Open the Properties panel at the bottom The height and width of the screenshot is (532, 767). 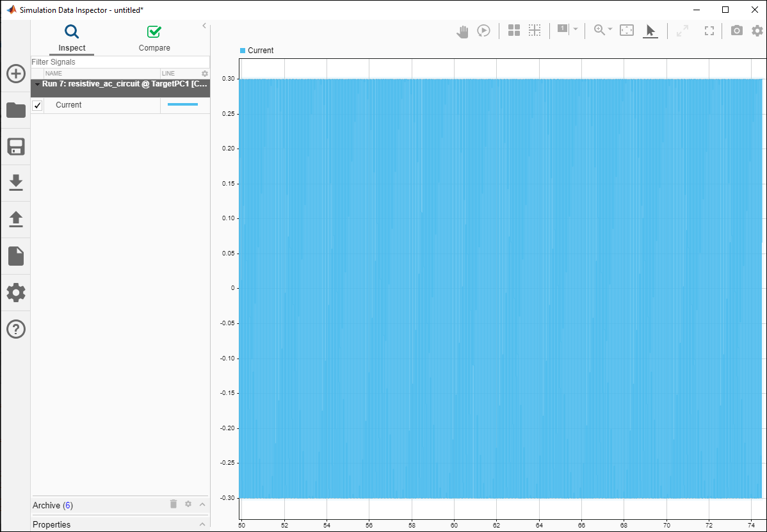[x=201, y=524]
